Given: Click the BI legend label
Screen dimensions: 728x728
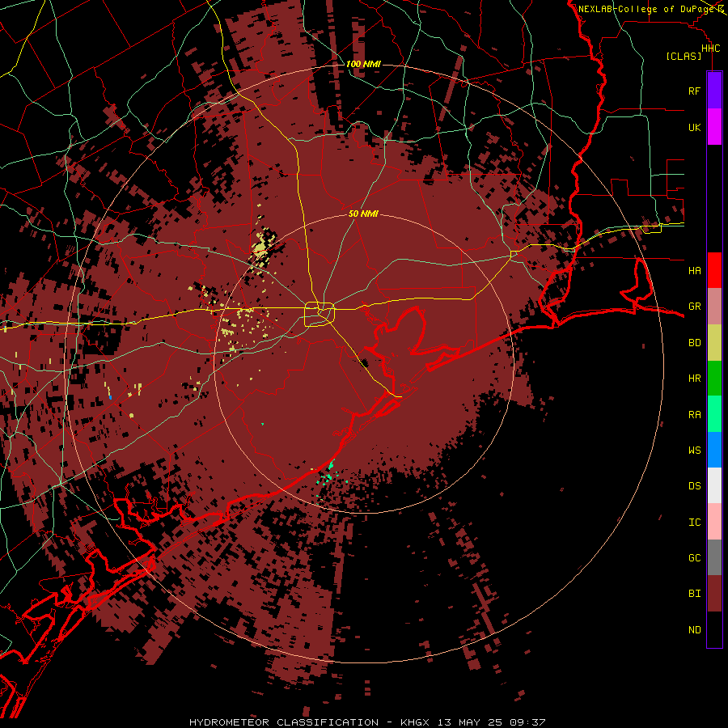Looking at the screenshot, I should coord(694,594).
